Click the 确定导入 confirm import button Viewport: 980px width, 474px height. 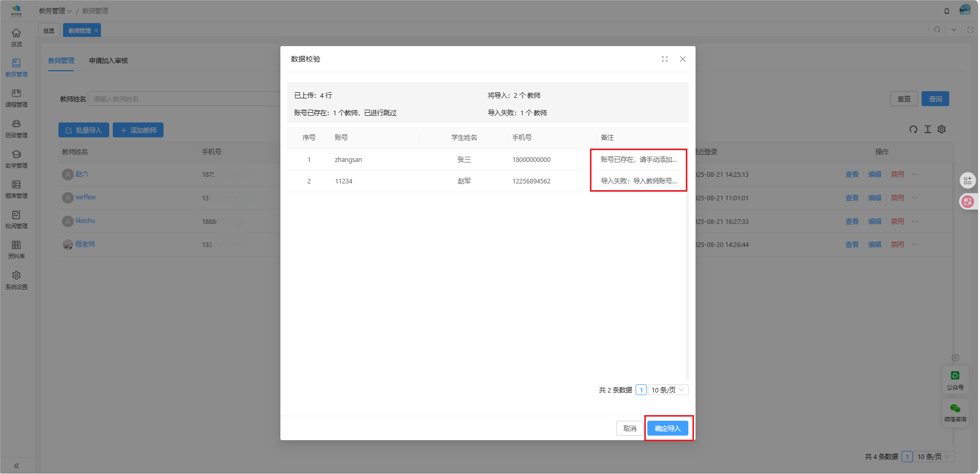pyautogui.click(x=667, y=428)
